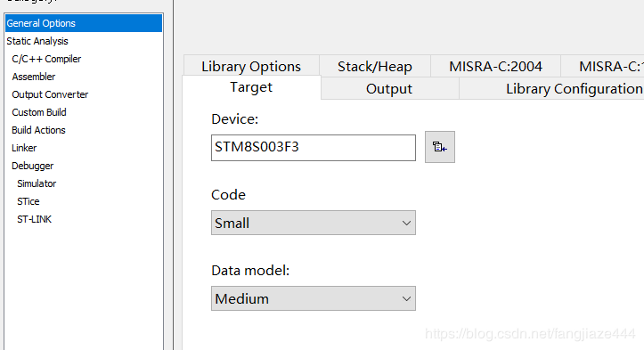Select General Options category
Screen dimensions: 644x350
84,23
